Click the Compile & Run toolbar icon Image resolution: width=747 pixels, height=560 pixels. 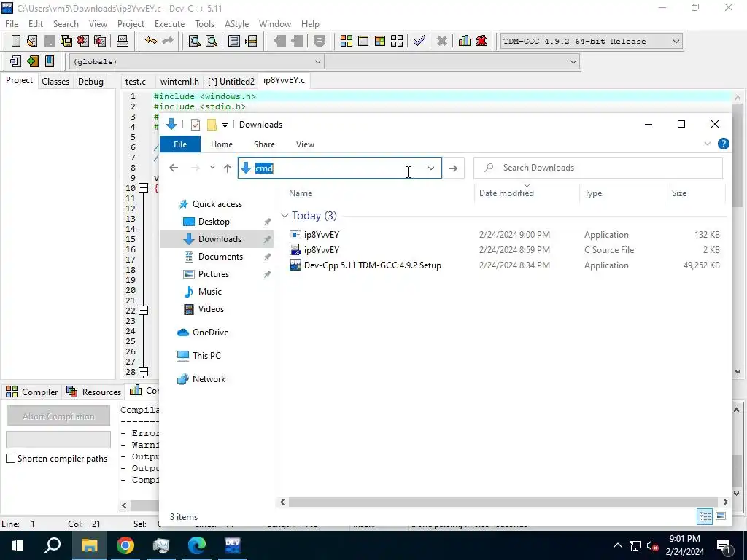pos(379,42)
